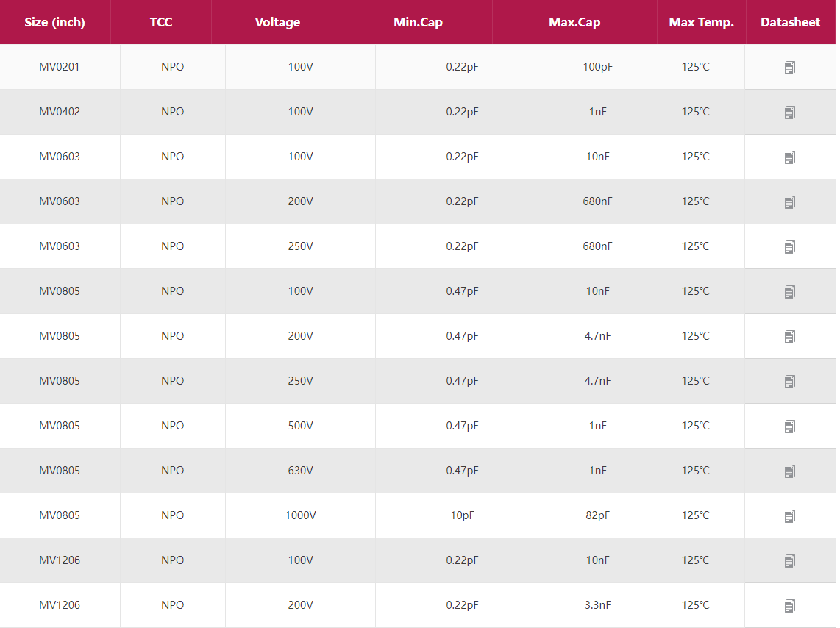
Task: Select the 3.3nF max capacitance cell
Action: pos(597,605)
